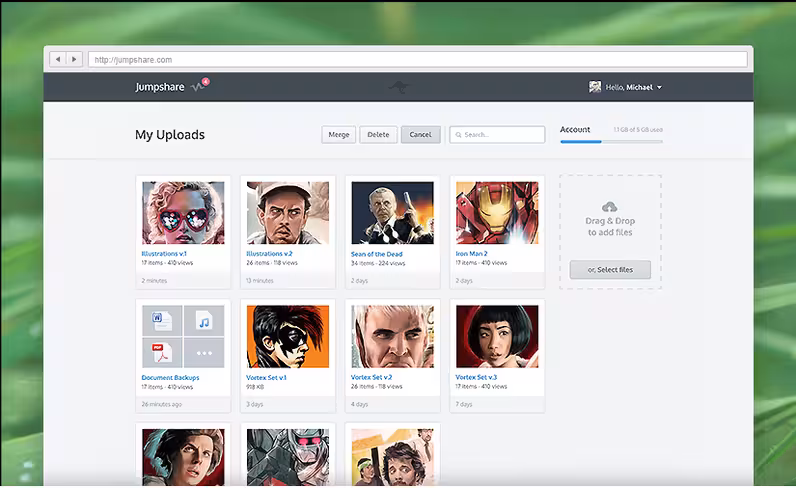
Task: Click the '918 KB' text under Vortex Set v.1
Action: [x=255, y=387]
